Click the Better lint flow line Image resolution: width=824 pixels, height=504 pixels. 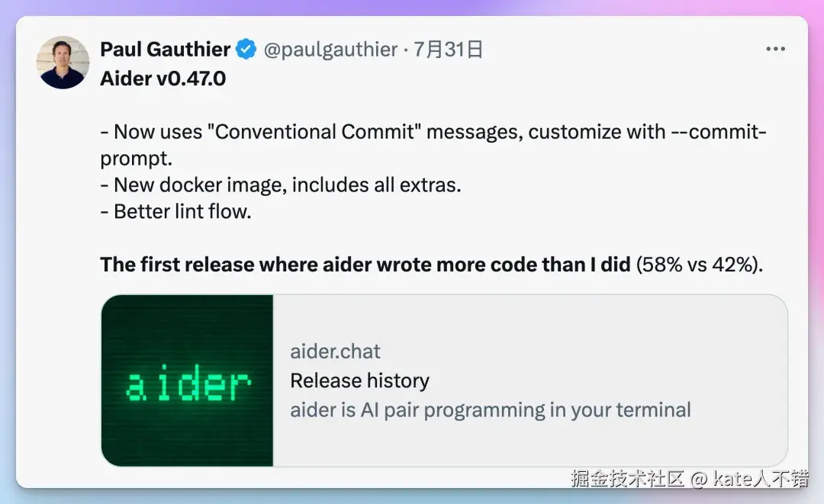[176, 211]
